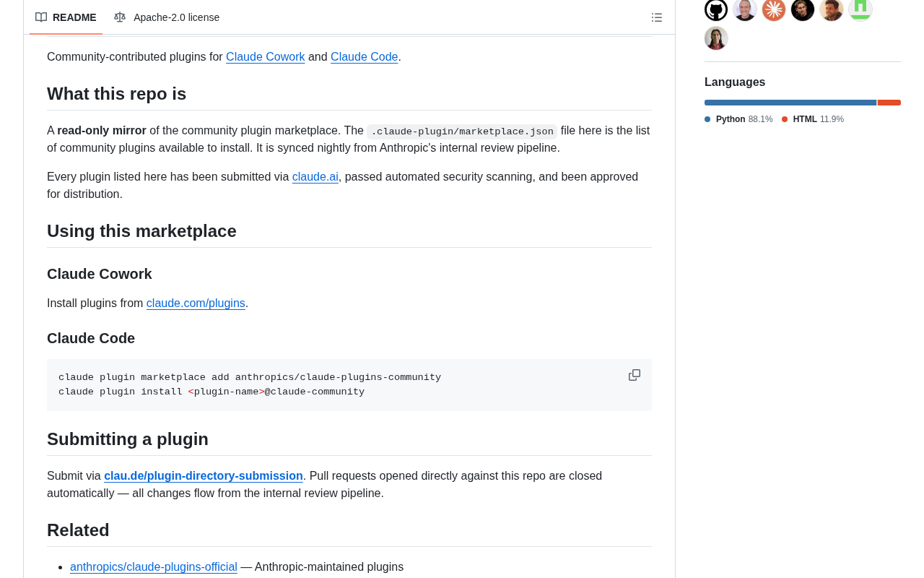Click the "claude plugin marketplace add" code line
This screenshot has height=578, width=924.
(250, 377)
